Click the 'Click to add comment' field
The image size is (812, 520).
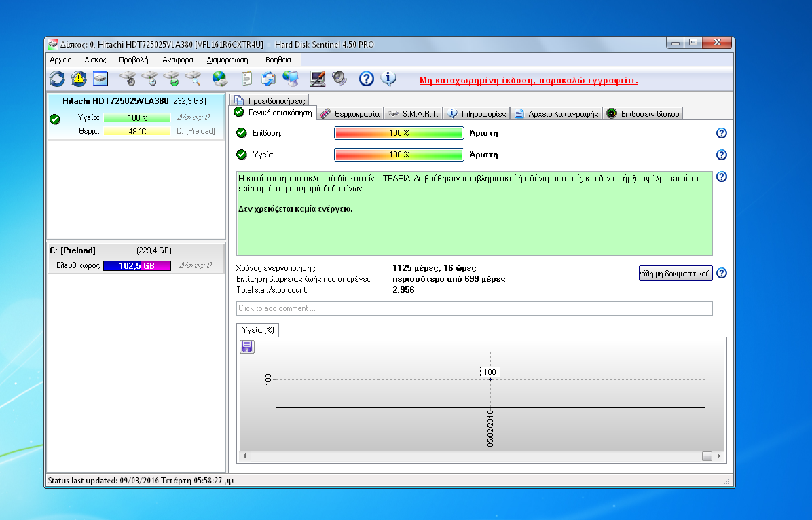pos(475,308)
